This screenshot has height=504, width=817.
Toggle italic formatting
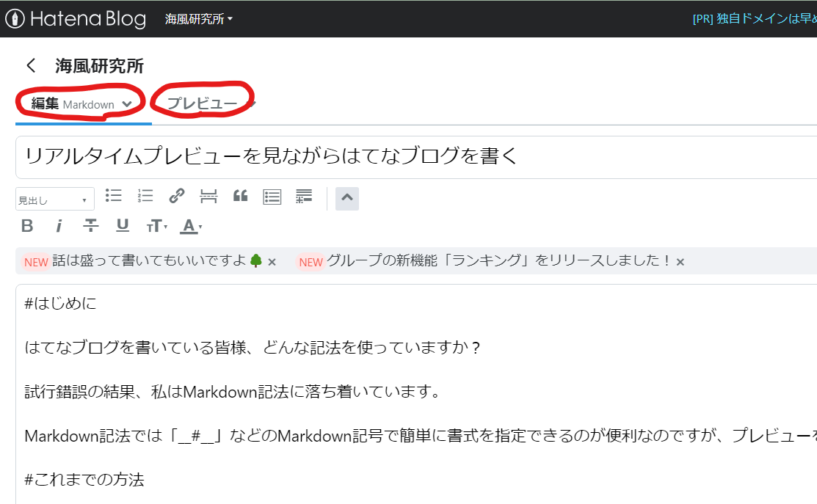59,226
